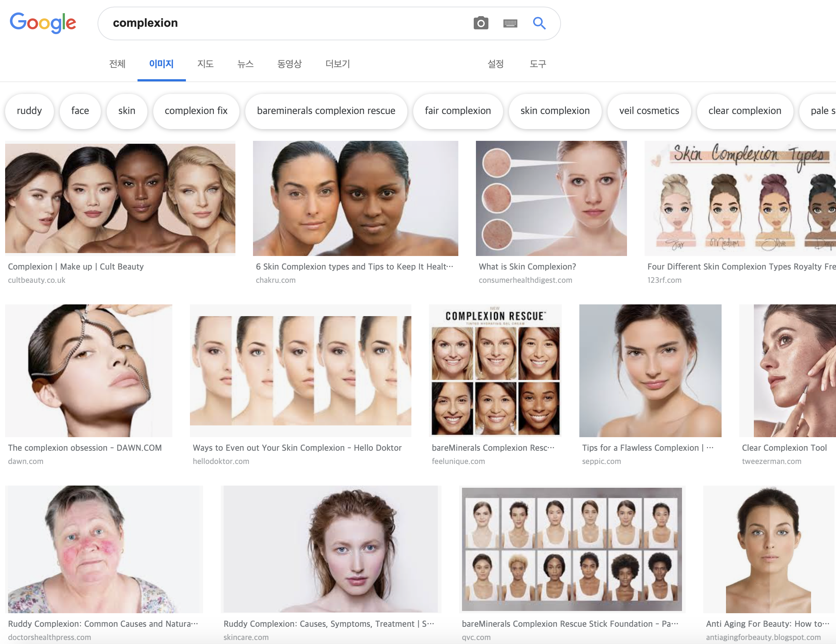Image resolution: width=836 pixels, height=644 pixels.
Task: Open the 동영상 videos tab
Action: tap(289, 64)
